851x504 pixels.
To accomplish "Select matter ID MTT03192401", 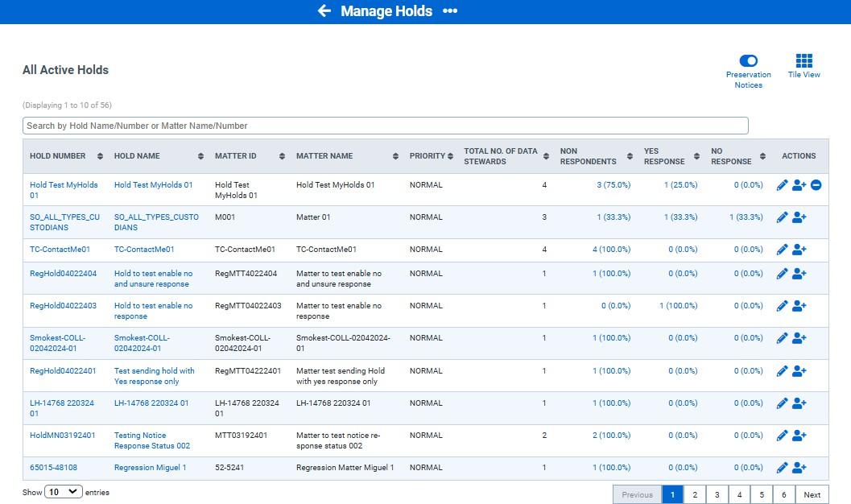I will (x=241, y=435).
